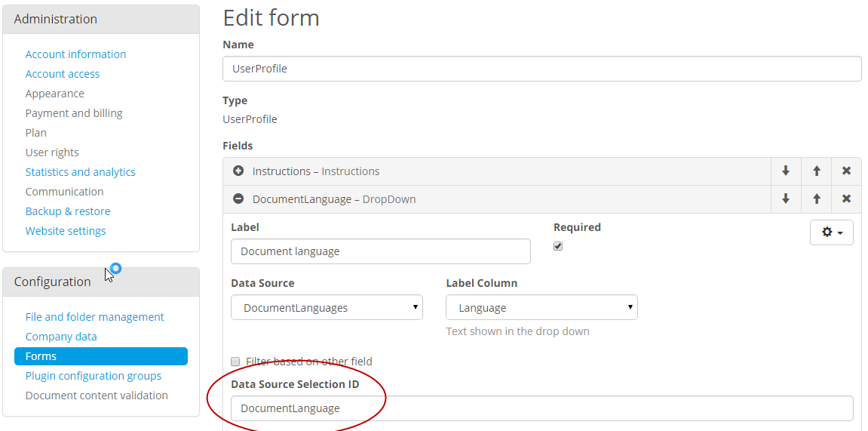Open Communication settings
This screenshot has width=868, height=431.
point(64,192)
